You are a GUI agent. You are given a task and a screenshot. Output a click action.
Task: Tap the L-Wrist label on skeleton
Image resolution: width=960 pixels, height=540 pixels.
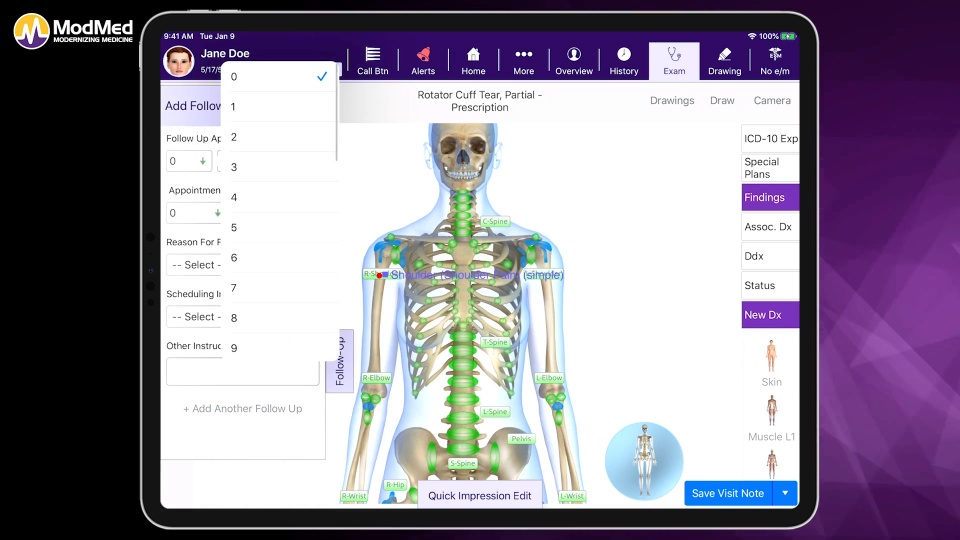(572, 496)
